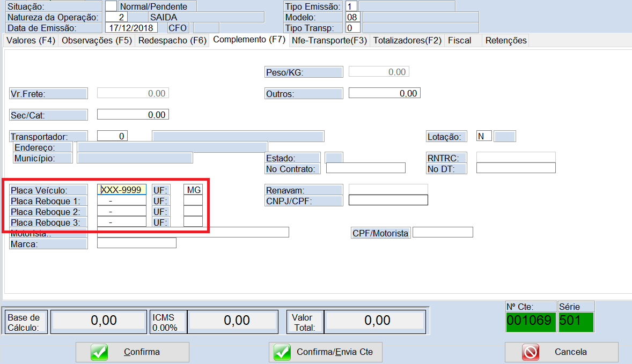
Task: Switch to the Valores (F4) tab
Action: tap(31, 40)
